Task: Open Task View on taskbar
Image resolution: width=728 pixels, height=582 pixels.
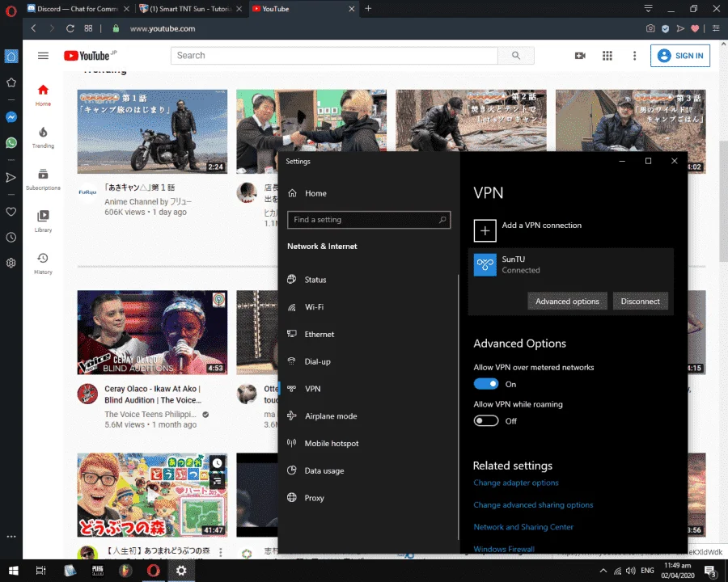Action: pyautogui.click(x=41, y=571)
